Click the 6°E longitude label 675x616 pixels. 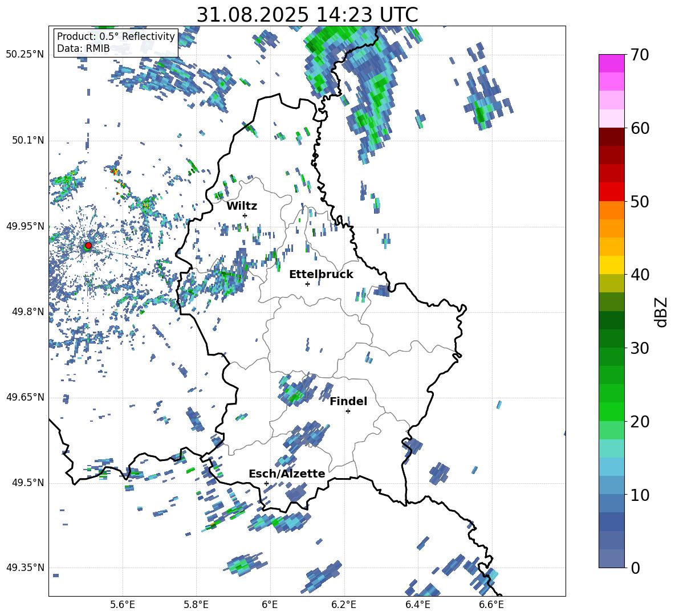[x=270, y=605]
